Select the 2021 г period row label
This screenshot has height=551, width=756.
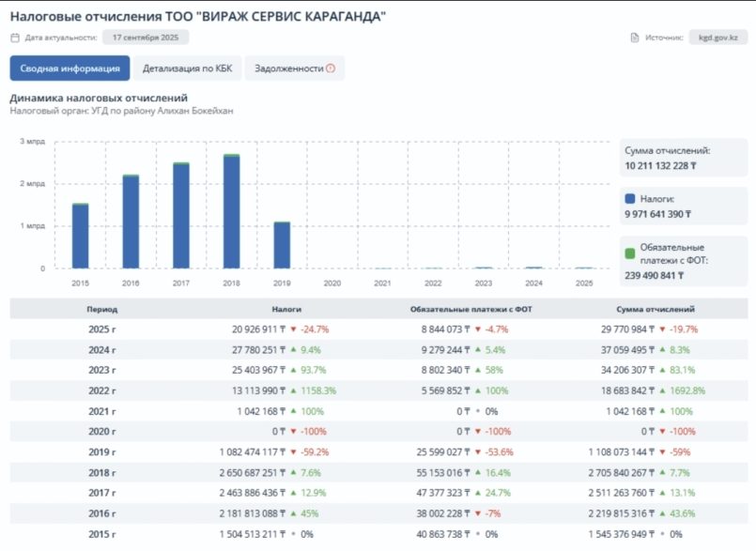[x=101, y=411]
